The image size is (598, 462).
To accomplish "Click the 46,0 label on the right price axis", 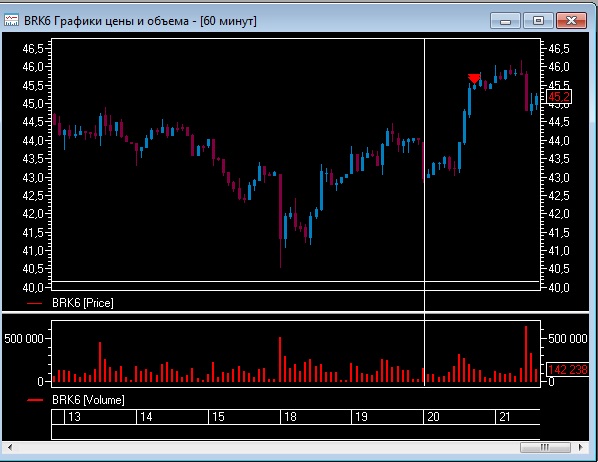I will (x=559, y=67).
